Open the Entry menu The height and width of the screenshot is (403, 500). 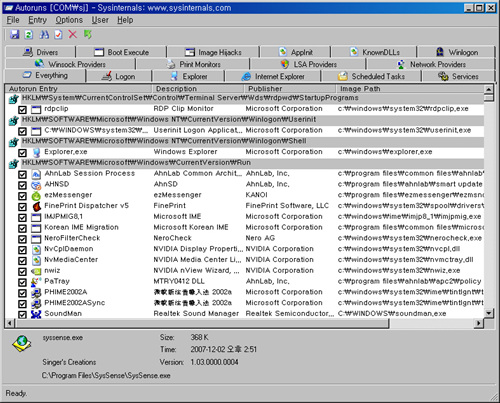(37, 20)
